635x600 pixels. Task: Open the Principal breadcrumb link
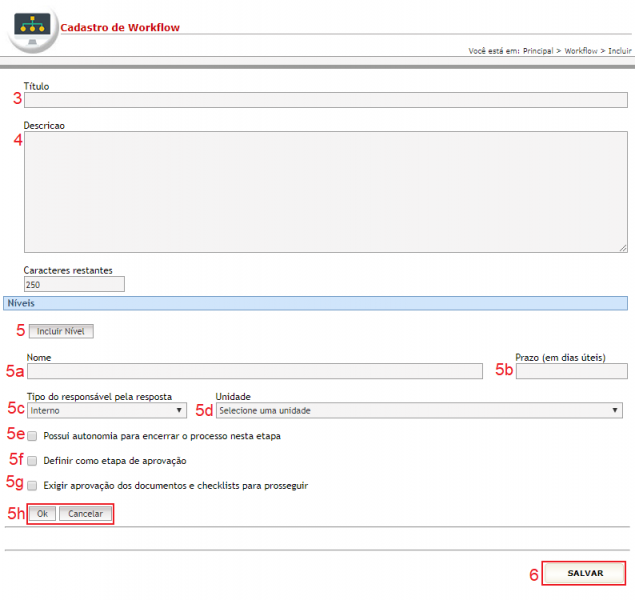coord(538,51)
